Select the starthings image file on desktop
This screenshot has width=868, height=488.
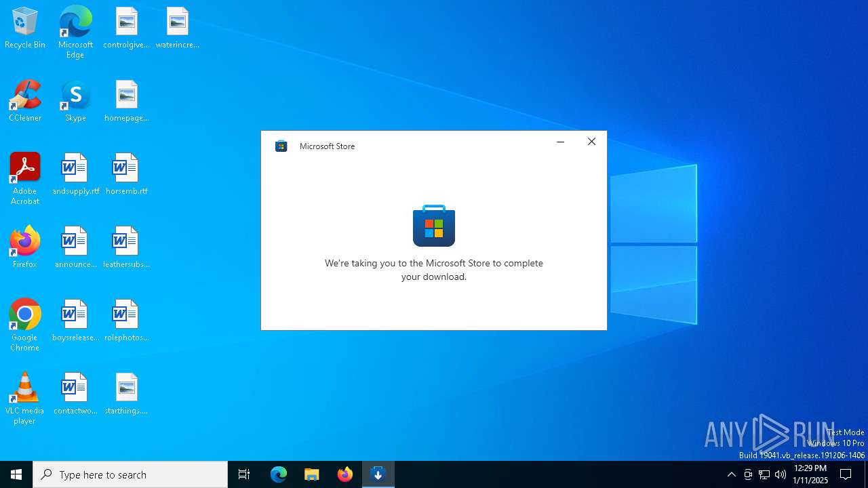pos(126,394)
